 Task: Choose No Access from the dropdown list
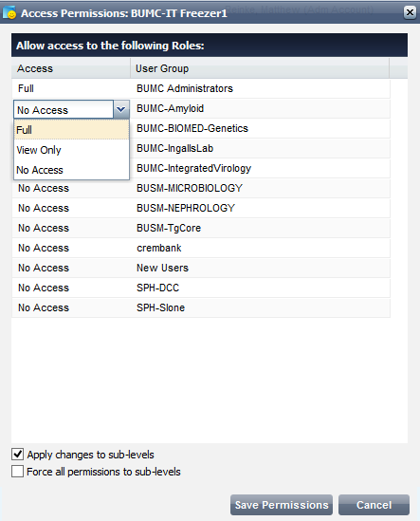click(x=71, y=170)
